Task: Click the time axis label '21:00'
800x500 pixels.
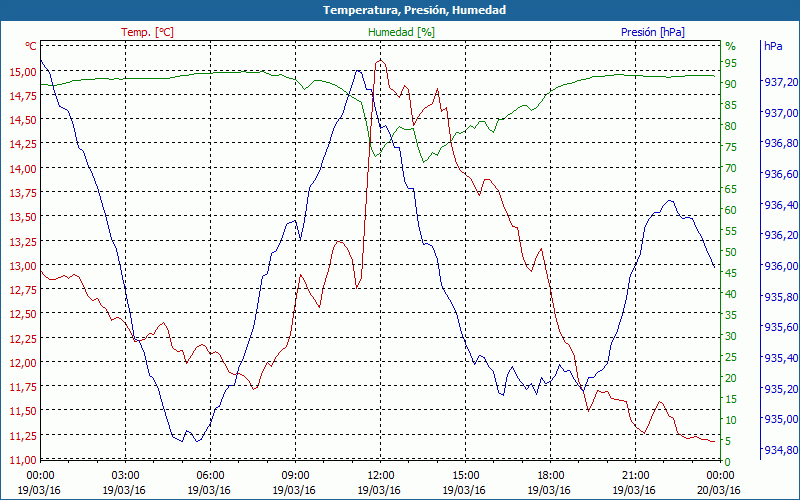Action: 636,475
